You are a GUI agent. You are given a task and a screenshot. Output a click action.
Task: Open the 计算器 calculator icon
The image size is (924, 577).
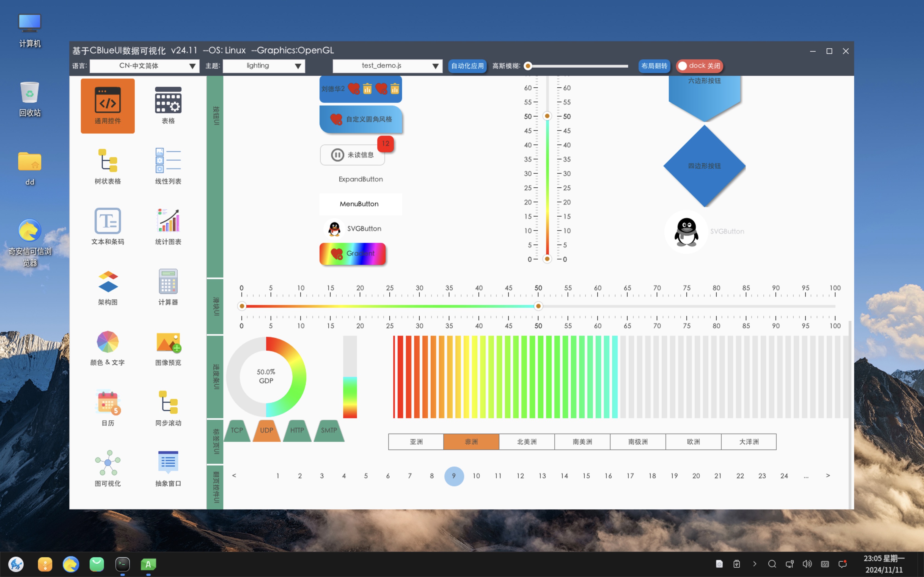[x=168, y=281]
